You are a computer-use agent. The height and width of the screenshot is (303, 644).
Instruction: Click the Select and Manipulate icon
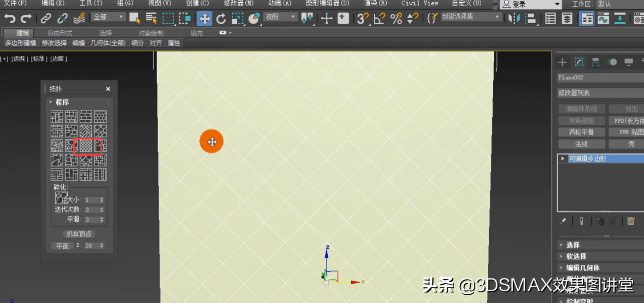click(x=327, y=18)
